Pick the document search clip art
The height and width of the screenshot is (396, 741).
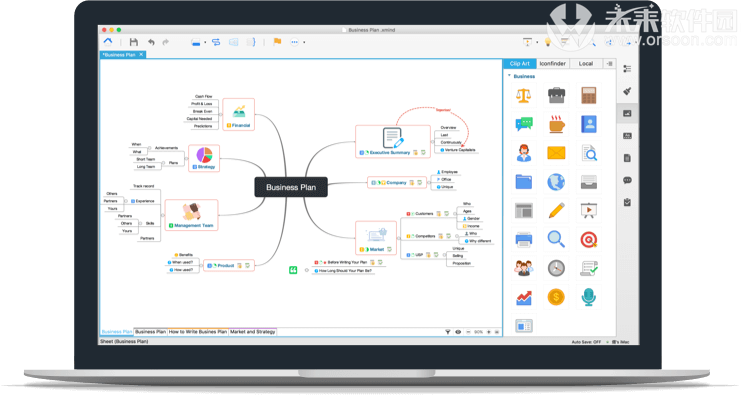589,153
